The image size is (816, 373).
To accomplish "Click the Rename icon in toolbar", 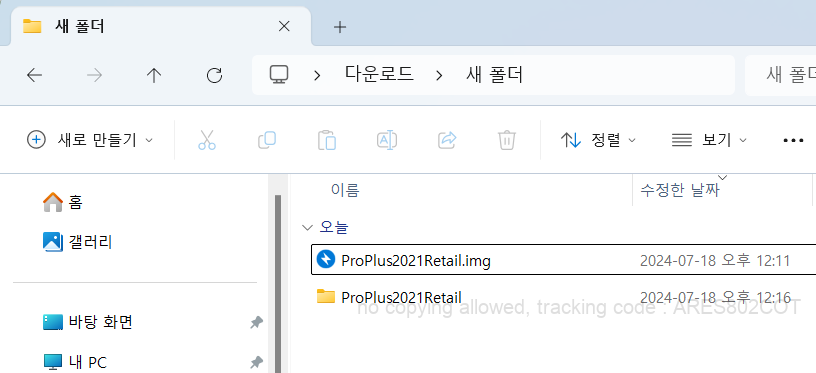I will click(387, 140).
